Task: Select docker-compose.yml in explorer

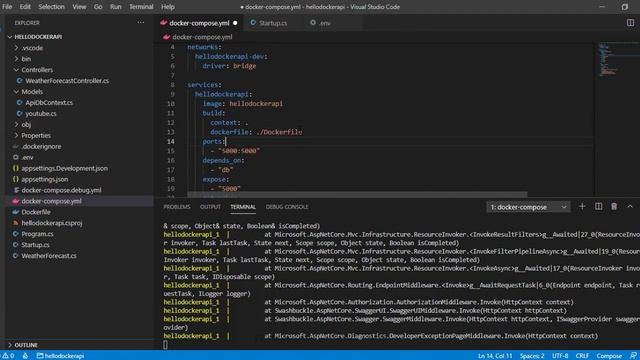Action: click(x=51, y=201)
